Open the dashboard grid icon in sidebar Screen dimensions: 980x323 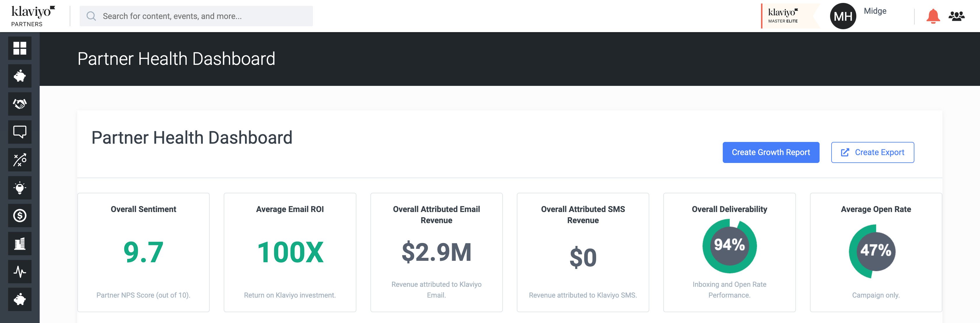20,48
